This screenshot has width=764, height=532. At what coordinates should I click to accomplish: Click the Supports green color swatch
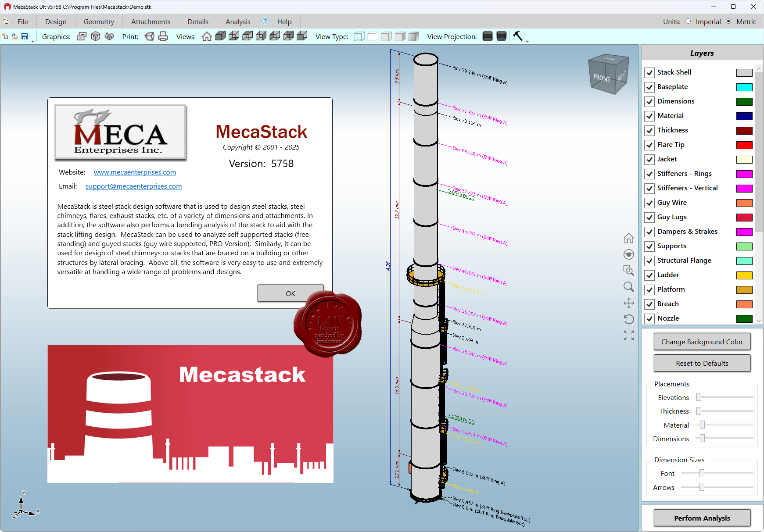[x=744, y=246]
